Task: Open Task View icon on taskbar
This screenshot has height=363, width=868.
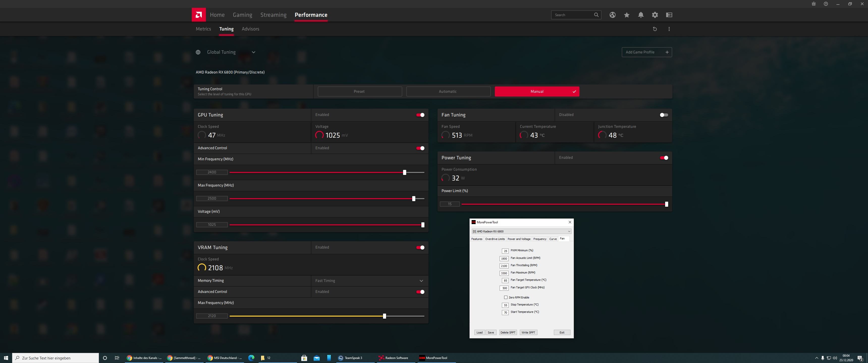Action: point(117,358)
